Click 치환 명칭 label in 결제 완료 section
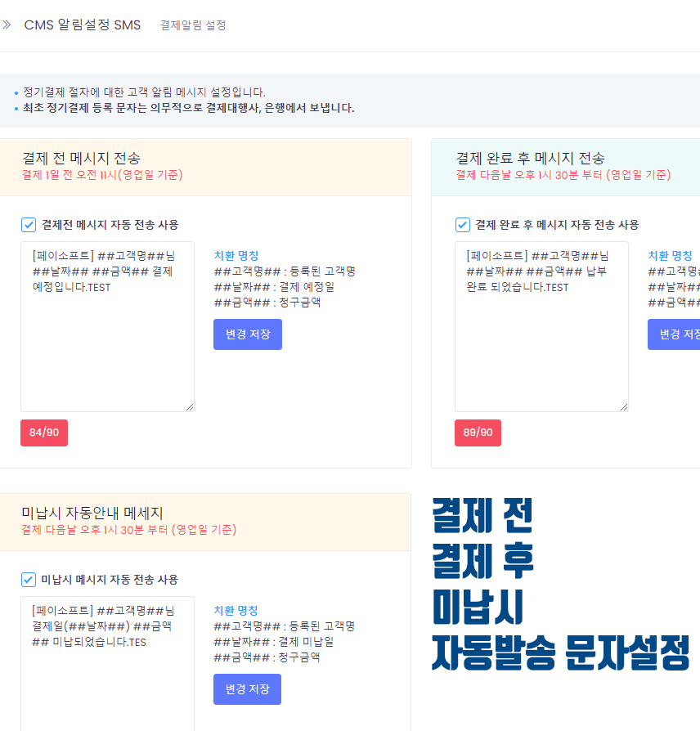The height and width of the screenshot is (731, 700). point(671,255)
